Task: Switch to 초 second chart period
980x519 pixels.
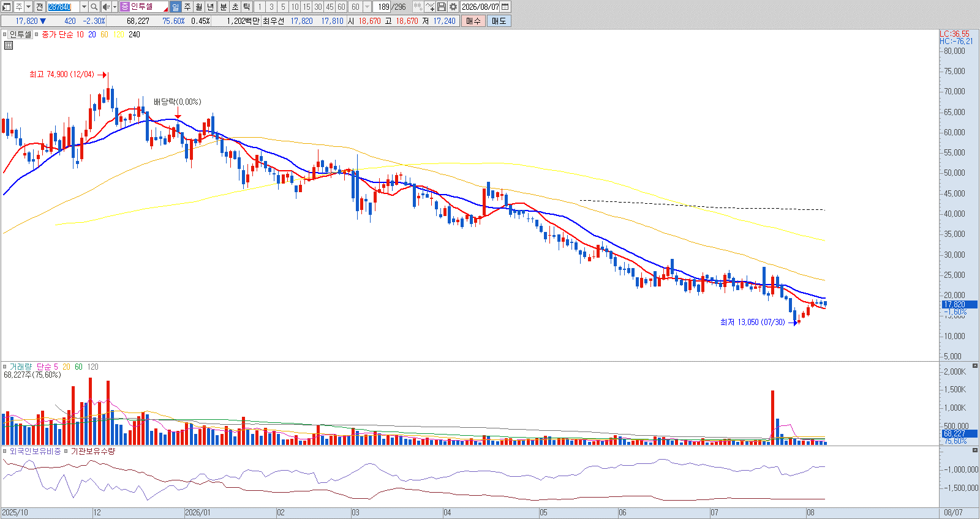Action: click(x=235, y=7)
